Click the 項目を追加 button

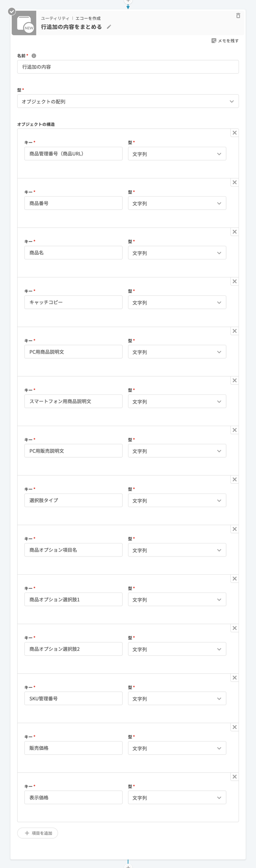38,833
